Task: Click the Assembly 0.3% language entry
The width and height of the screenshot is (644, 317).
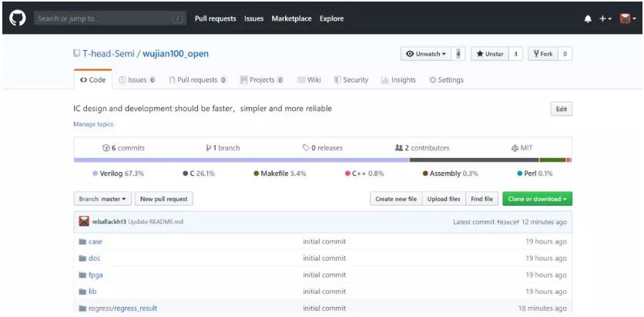Action: coord(450,174)
